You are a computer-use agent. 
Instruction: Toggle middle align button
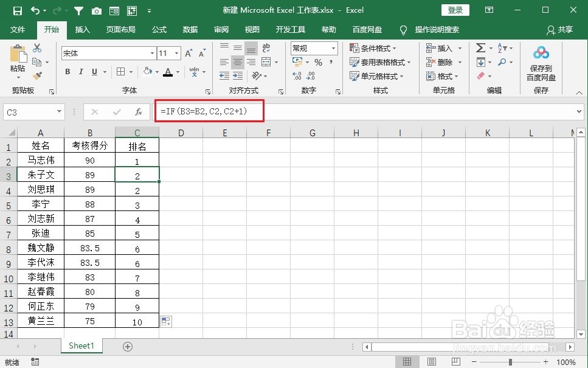point(238,48)
